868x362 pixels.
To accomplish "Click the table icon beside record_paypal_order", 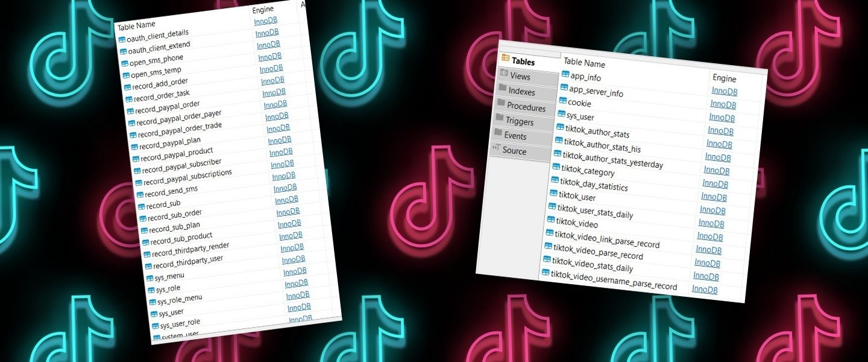I will pyautogui.click(x=130, y=111).
